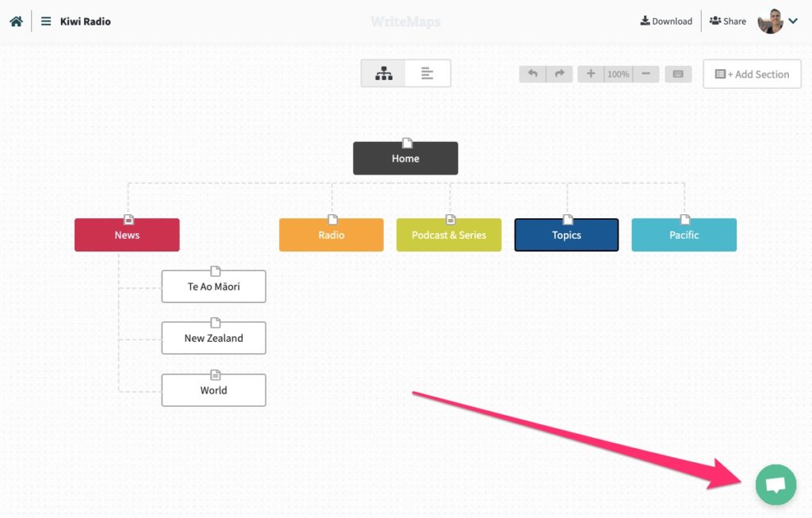Open the hamburger menu beside Kiwi Radio
This screenshot has width=812, height=518.
[46, 21]
